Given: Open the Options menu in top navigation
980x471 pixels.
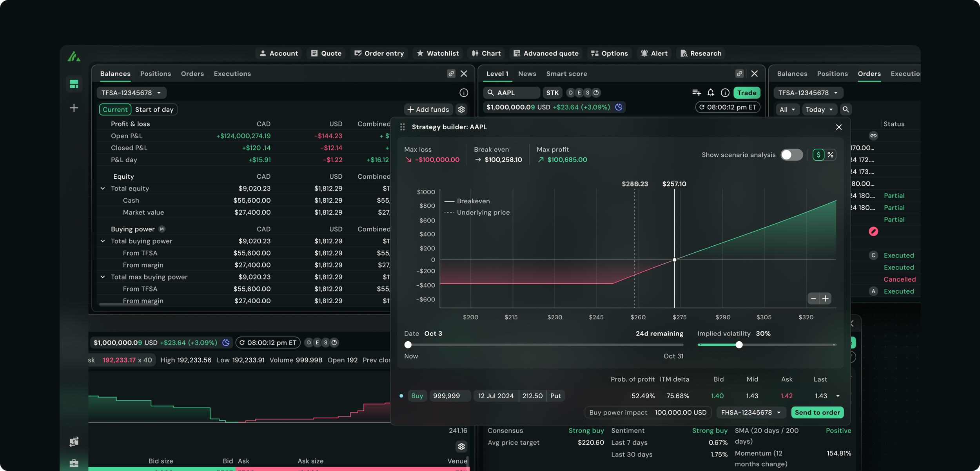Looking at the screenshot, I should point(610,53).
